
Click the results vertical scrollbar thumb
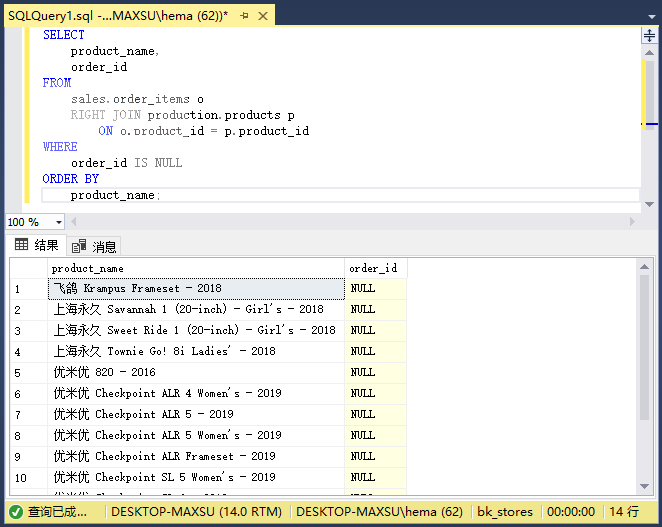tap(644, 347)
